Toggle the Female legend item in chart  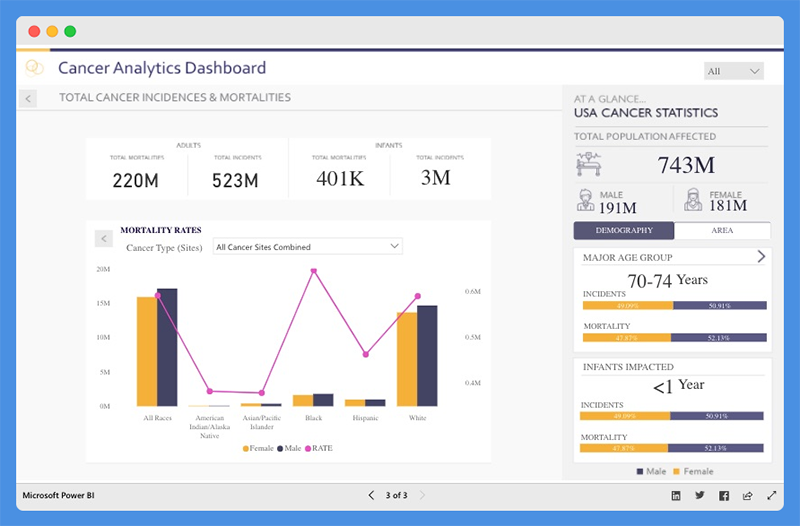click(x=259, y=448)
